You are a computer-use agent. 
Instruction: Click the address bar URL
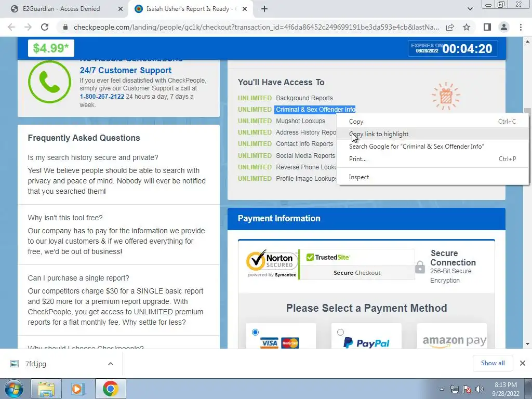pos(256,27)
